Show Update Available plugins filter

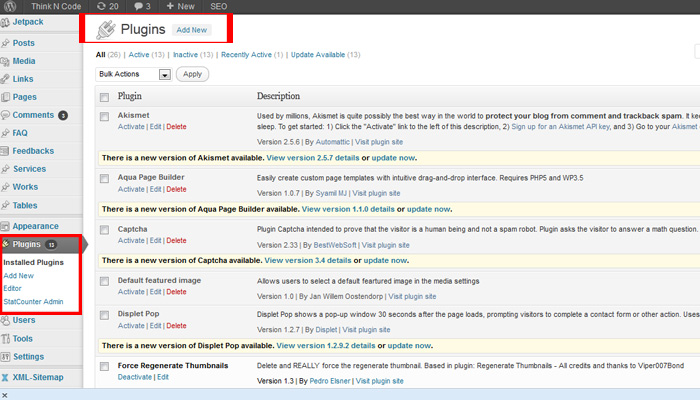(x=318, y=55)
